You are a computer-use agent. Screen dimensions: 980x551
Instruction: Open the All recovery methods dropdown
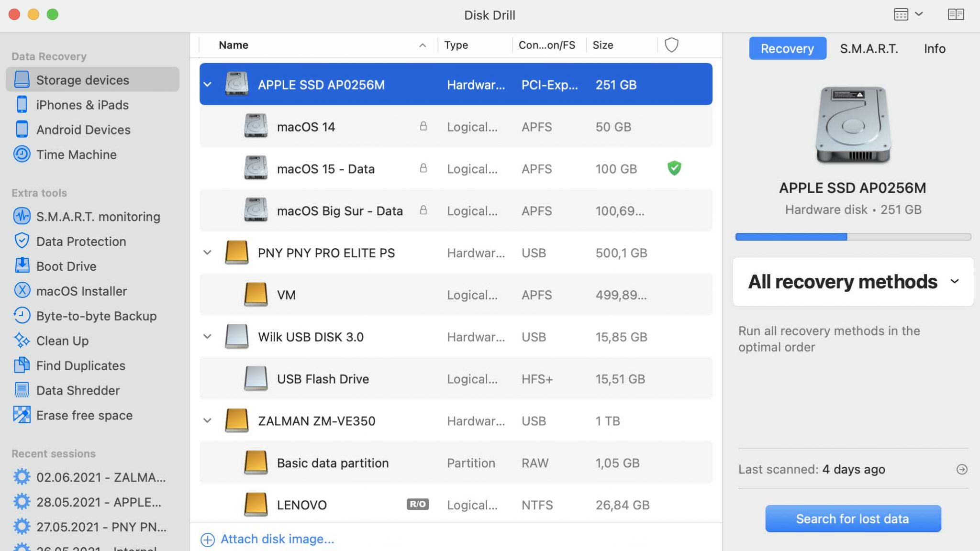(852, 282)
